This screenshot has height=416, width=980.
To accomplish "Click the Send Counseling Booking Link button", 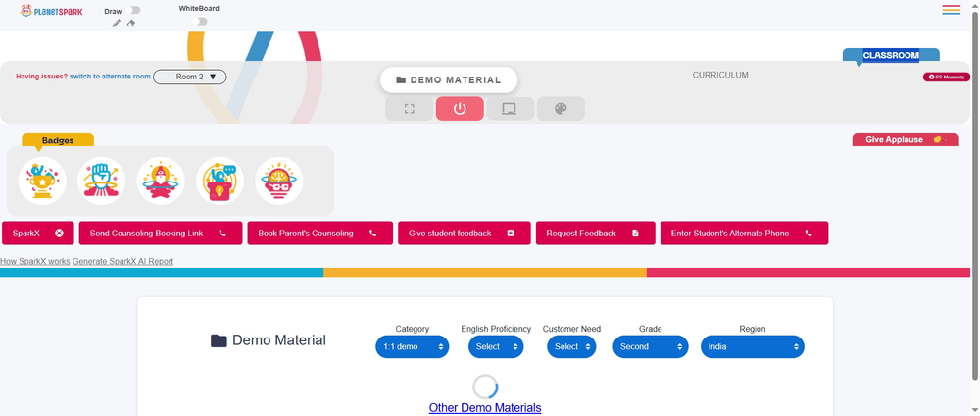I will [x=161, y=234].
